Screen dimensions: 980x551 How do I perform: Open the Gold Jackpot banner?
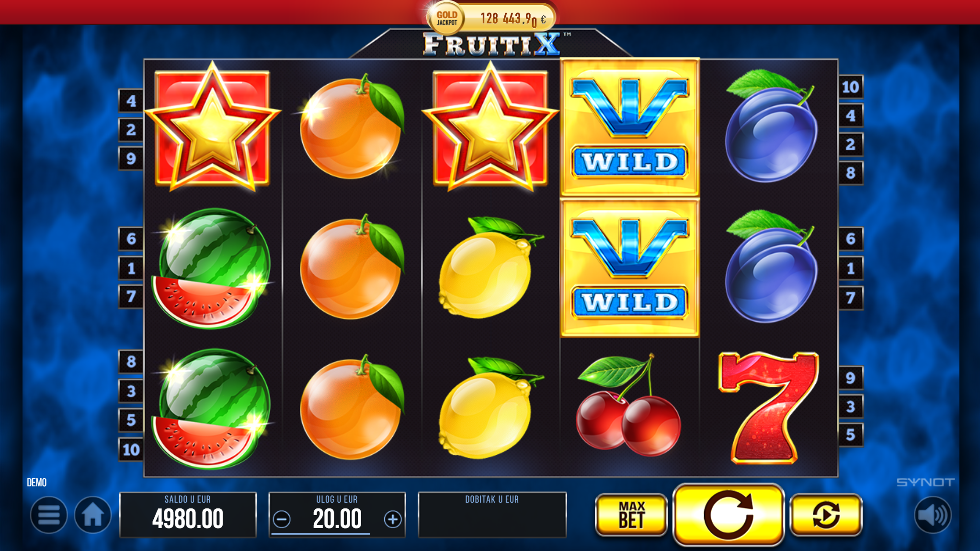tap(491, 18)
